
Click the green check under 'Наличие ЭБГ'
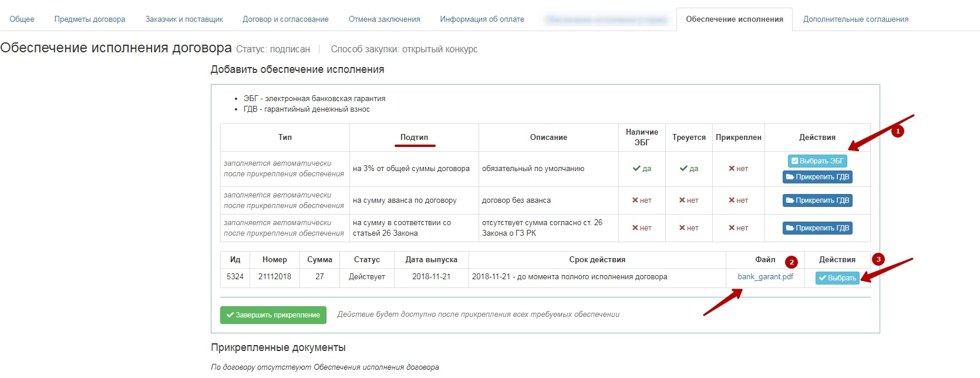pos(637,169)
